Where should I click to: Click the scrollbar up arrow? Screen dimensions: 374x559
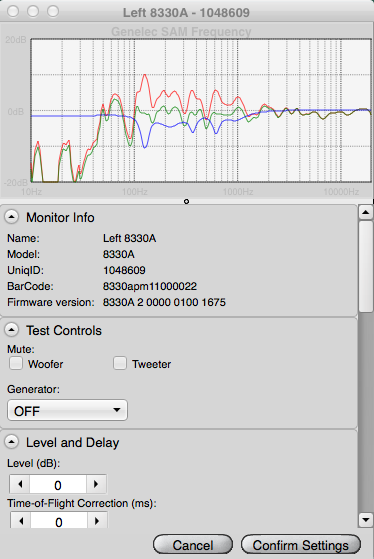[366, 212]
